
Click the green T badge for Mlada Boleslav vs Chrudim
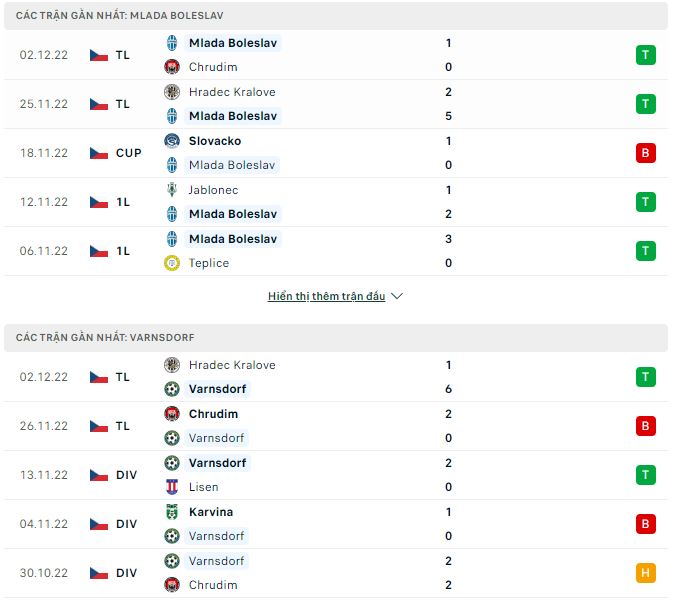645,55
